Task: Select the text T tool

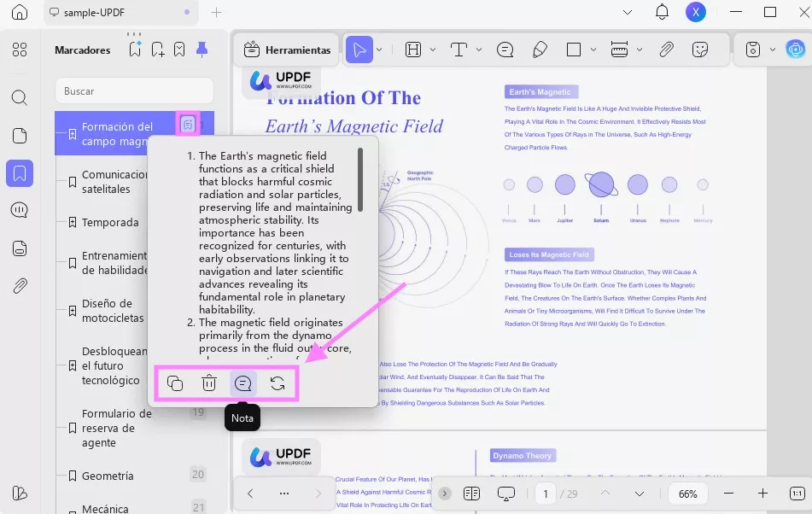Action: click(459, 50)
